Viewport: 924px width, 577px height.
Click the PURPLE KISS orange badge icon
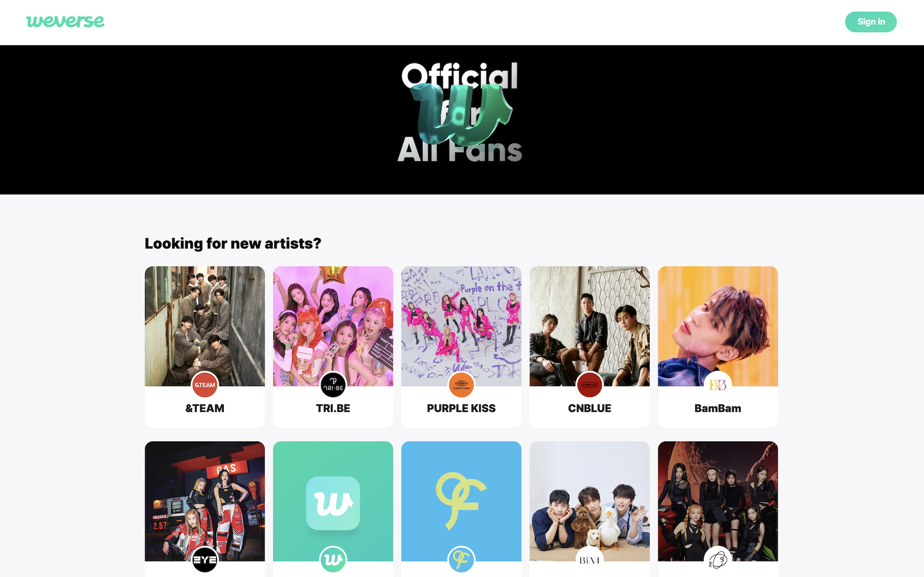(x=461, y=385)
